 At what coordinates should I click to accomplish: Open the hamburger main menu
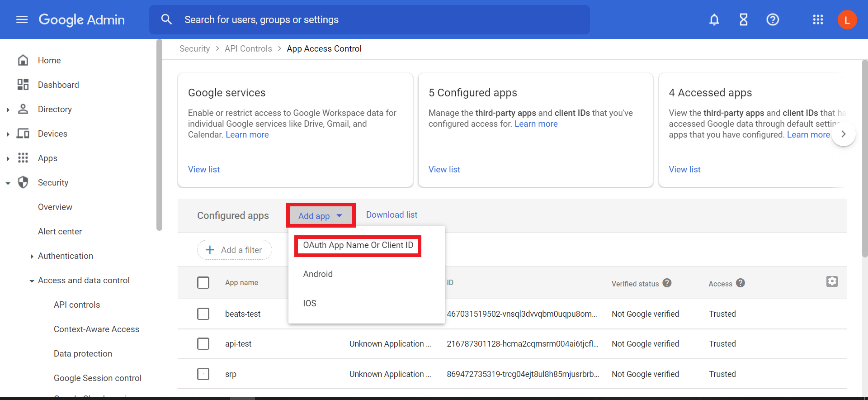(22, 19)
